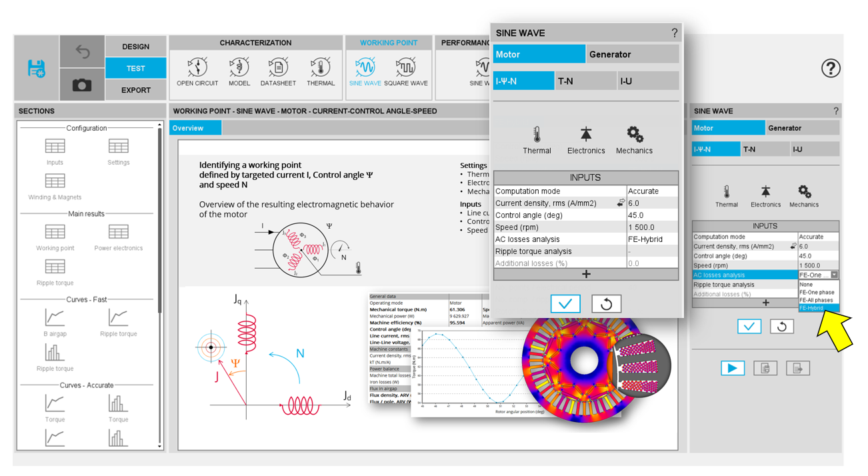Viewport: 868px width, 476px height.
Task: Open the Winding & Magnets section
Action: click(55, 186)
